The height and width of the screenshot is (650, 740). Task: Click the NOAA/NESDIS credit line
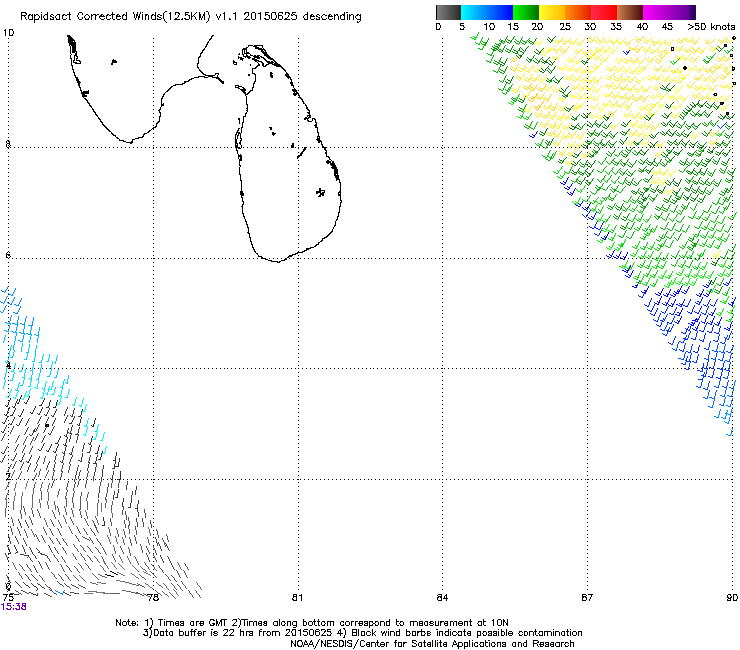tap(432, 644)
